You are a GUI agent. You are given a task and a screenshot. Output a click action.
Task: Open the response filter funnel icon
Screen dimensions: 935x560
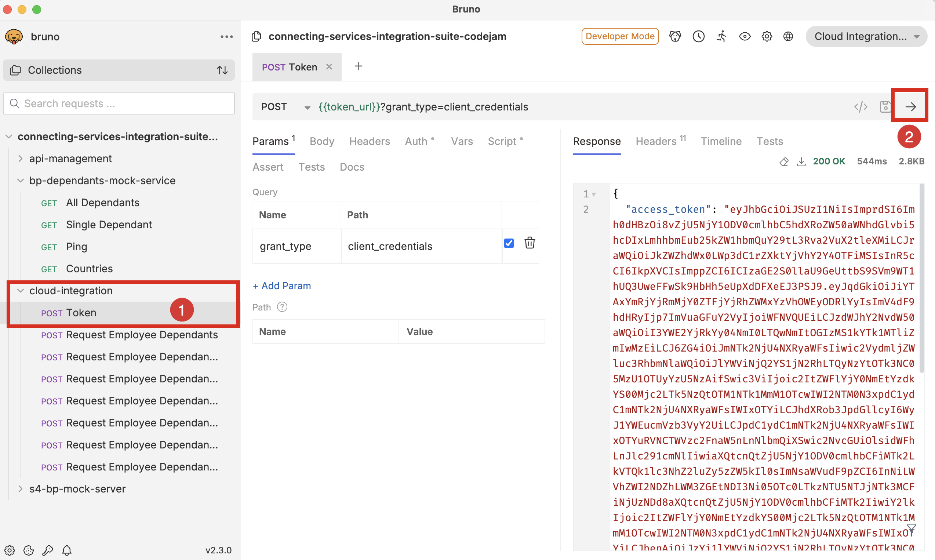[x=911, y=527]
